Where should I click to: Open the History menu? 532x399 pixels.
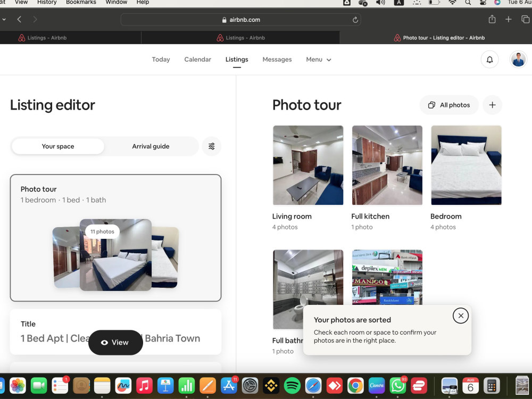click(47, 2)
